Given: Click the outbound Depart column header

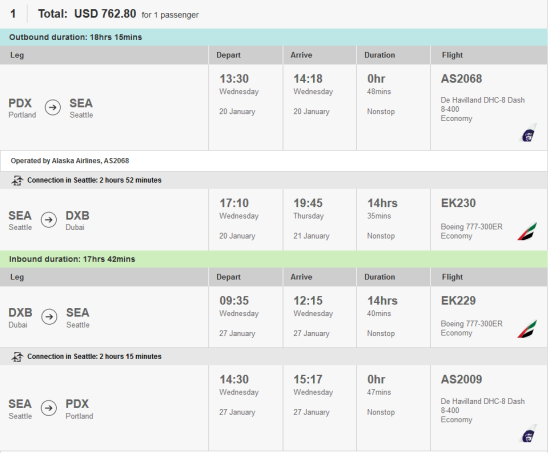Looking at the screenshot, I should [228, 55].
